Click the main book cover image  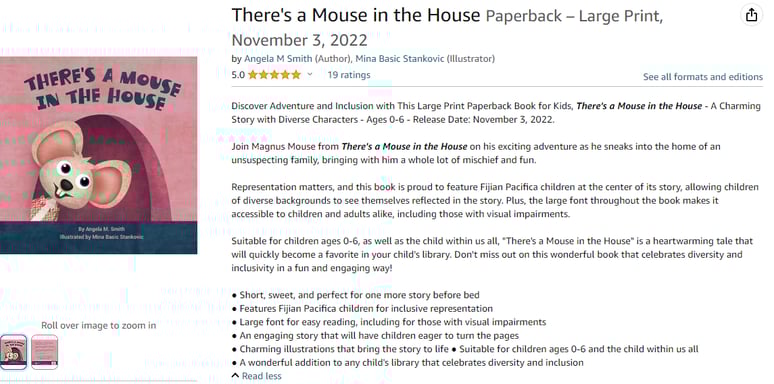tap(98, 155)
